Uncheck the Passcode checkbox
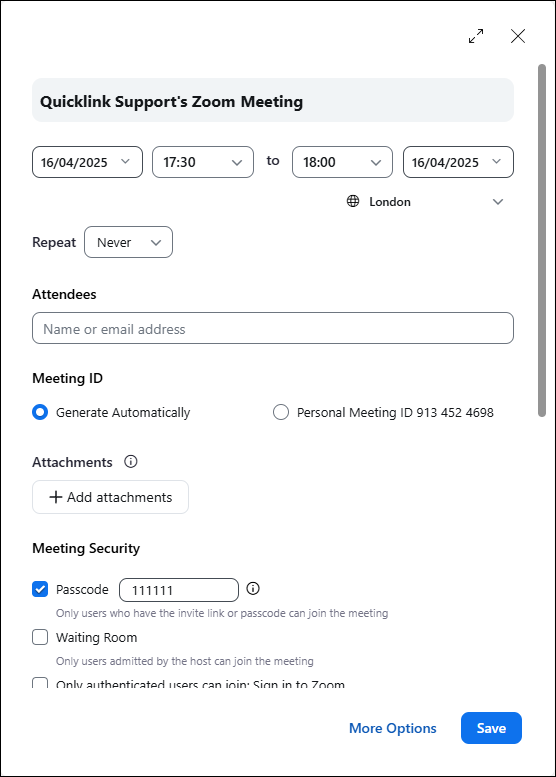 40,589
